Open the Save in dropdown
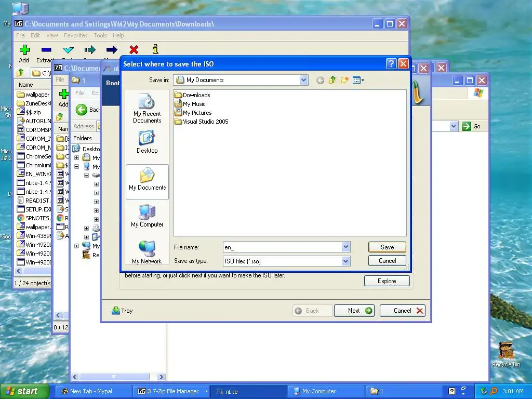Viewport: 532px width, 399px height. pos(303,80)
